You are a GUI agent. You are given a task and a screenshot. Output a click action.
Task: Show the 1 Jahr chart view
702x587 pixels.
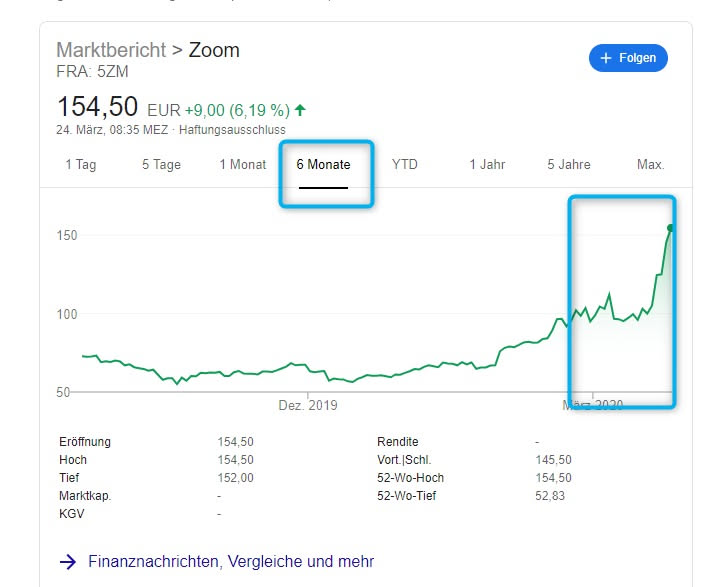tap(487, 164)
